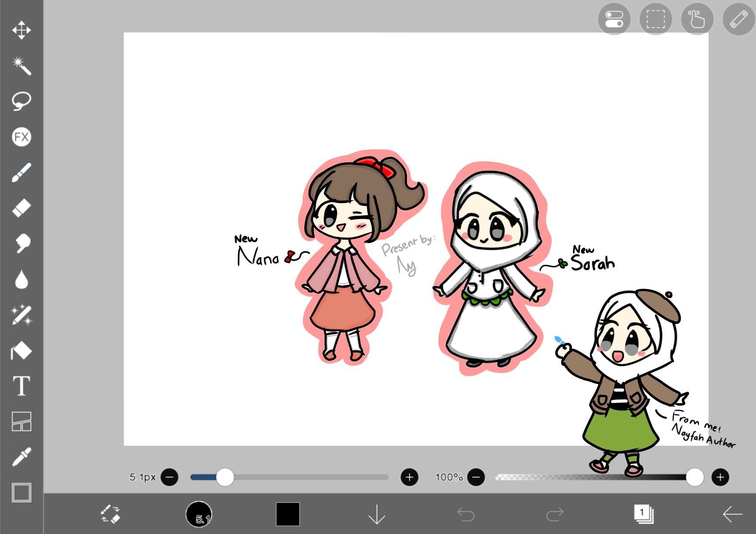
Task: Select the Brush tool
Action: [22, 171]
